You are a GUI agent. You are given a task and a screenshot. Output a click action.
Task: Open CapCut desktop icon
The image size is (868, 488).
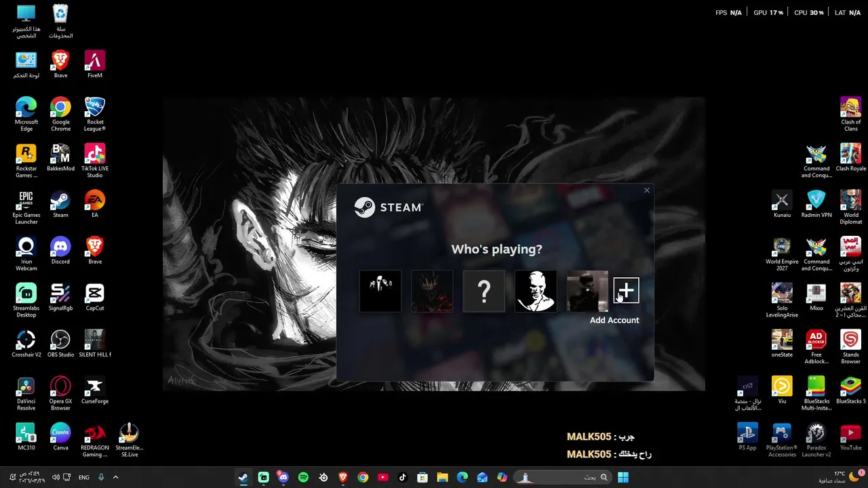tap(95, 297)
